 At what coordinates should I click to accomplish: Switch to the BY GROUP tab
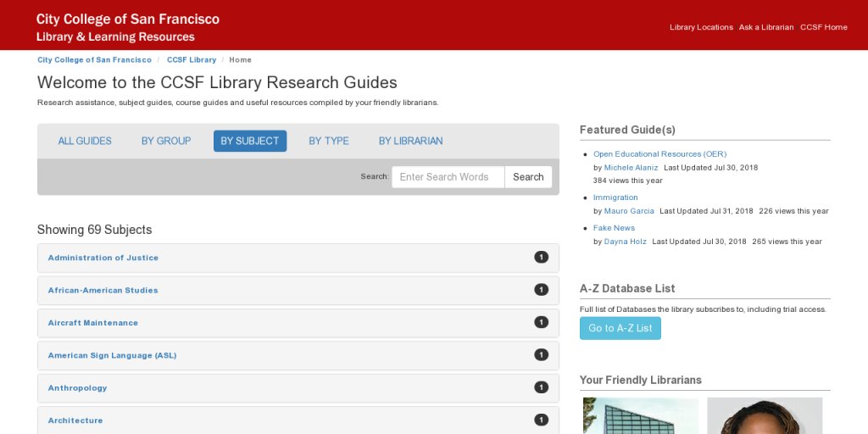click(166, 142)
